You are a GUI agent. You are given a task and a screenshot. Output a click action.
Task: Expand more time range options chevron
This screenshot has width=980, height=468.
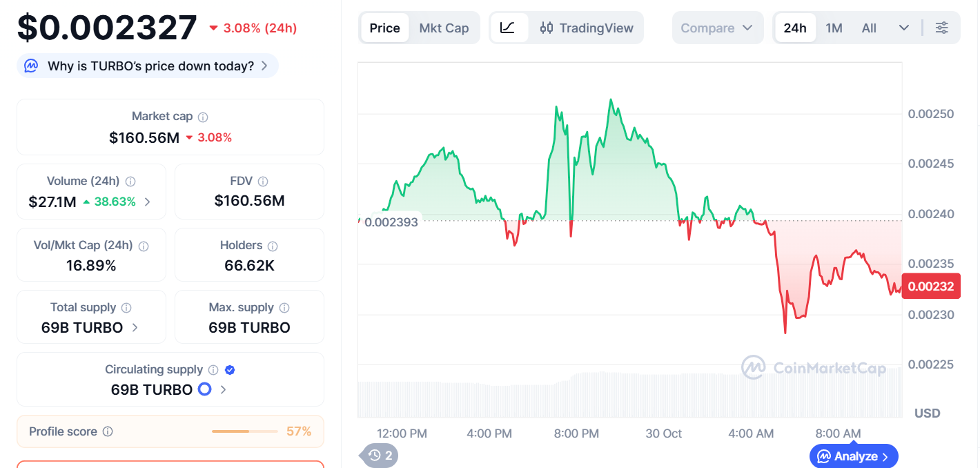tap(903, 28)
